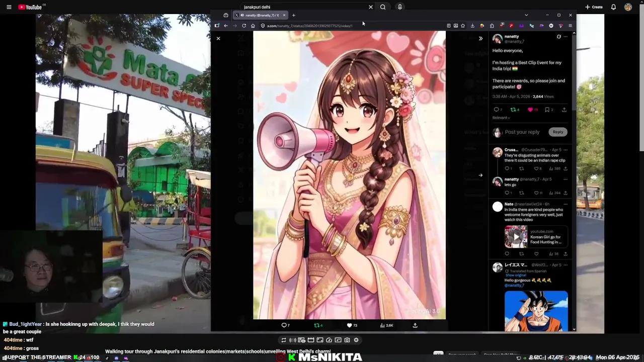Viewport: 644px width, 362px height.
Task: Start YouTube voice search microphone
Action: (399, 7)
